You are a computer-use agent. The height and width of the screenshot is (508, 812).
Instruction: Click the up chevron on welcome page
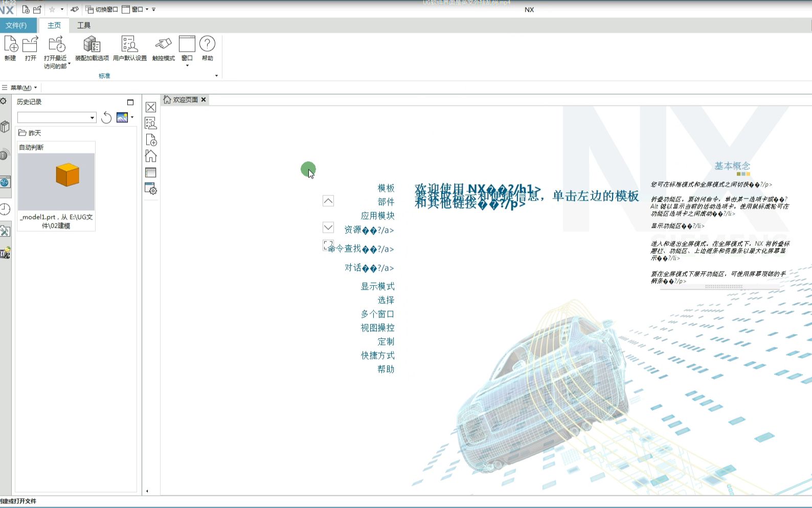click(x=328, y=201)
